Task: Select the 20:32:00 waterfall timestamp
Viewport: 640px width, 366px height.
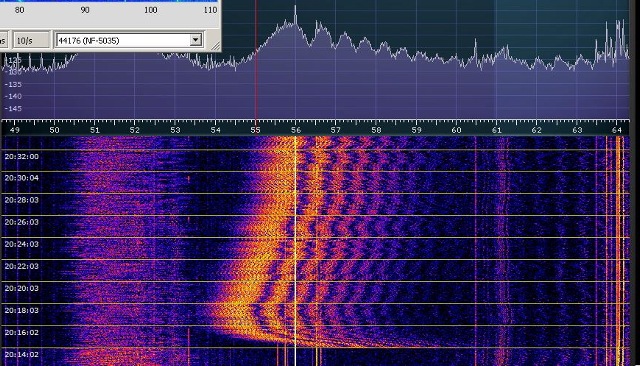Action: click(22, 157)
